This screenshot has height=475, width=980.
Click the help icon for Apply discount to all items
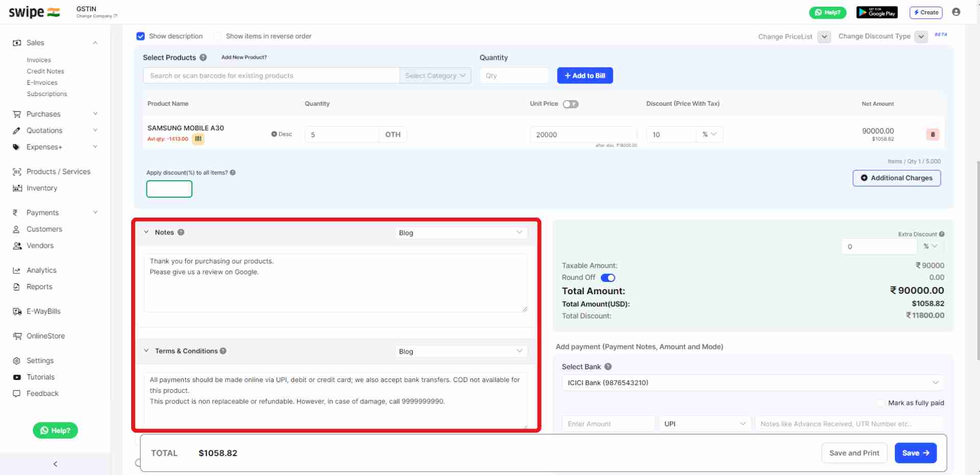(233, 173)
